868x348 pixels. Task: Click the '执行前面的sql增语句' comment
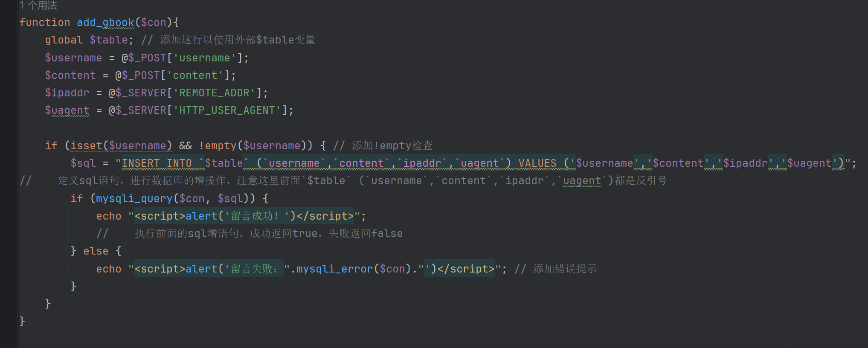click(x=250, y=234)
